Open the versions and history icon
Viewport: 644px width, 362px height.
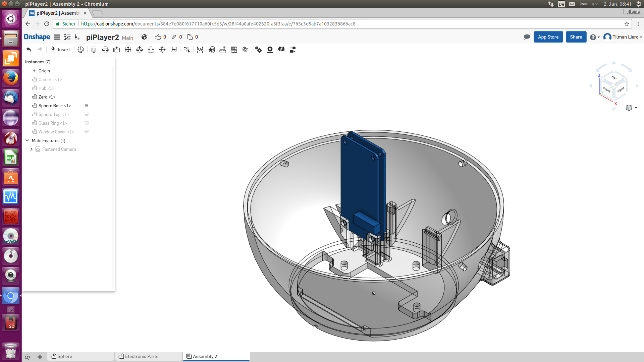67,37
